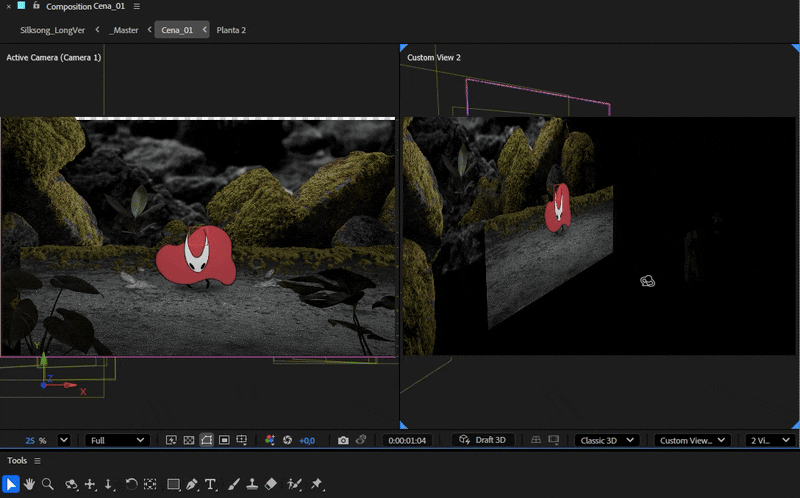Click the Active Camera (Camera 1) label
The height and width of the screenshot is (498, 800).
[x=54, y=58]
